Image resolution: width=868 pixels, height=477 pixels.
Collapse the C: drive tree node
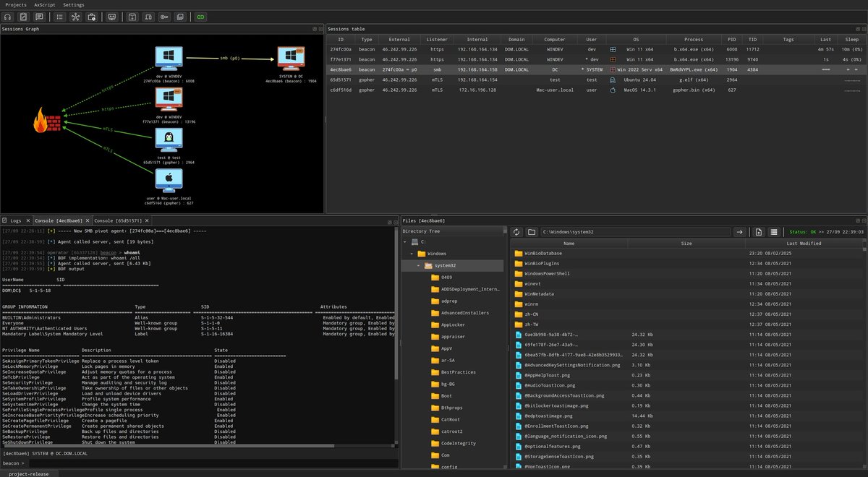[405, 241]
